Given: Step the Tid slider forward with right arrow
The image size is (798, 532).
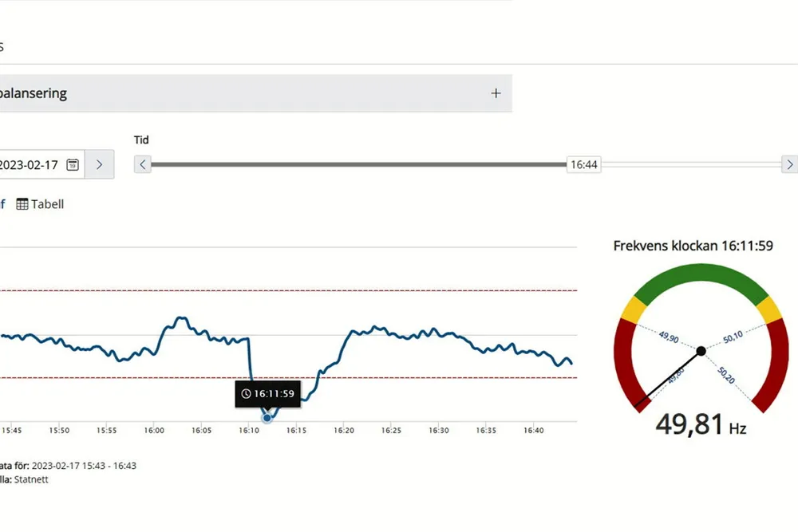Looking at the screenshot, I should point(789,164).
